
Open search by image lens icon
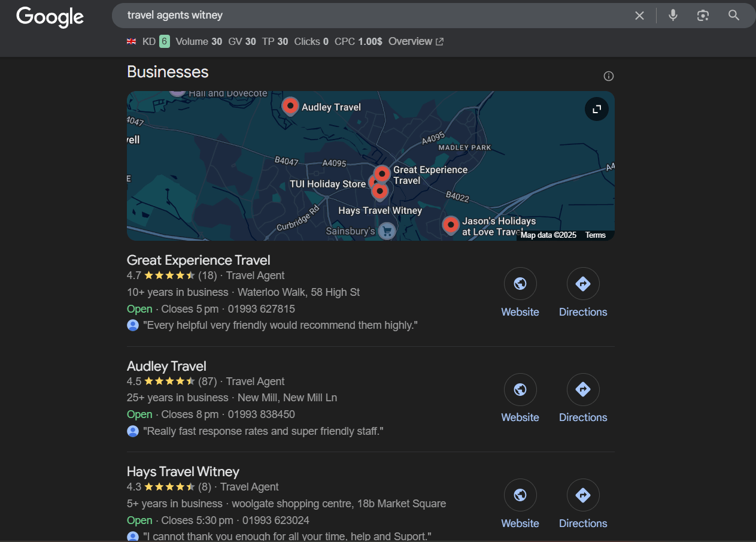pos(703,16)
